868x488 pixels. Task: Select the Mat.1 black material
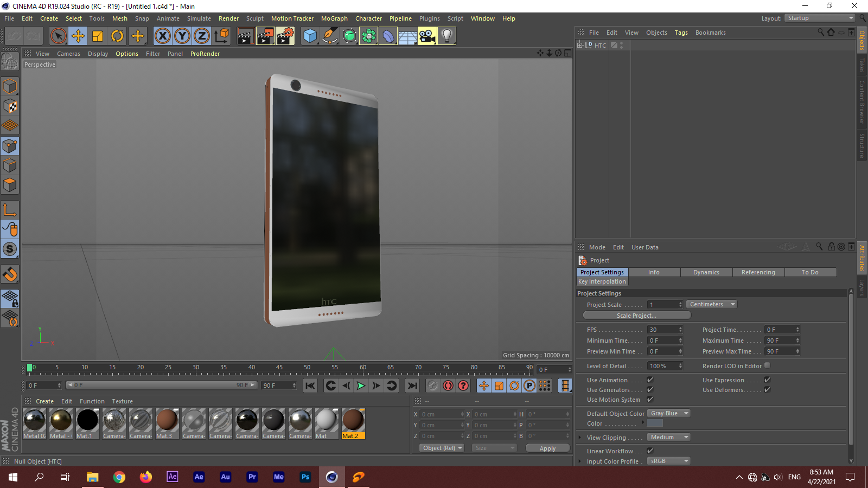coord(87,423)
